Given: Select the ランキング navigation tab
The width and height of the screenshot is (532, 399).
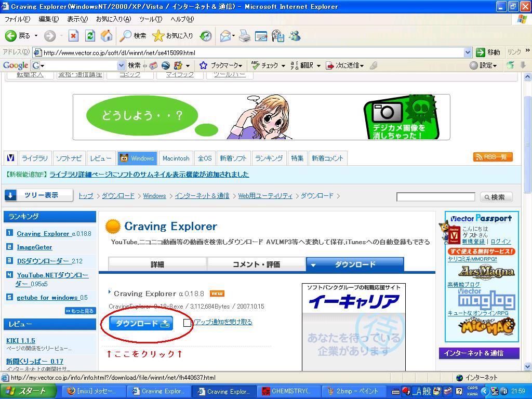Looking at the screenshot, I should click(x=269, y=158).
